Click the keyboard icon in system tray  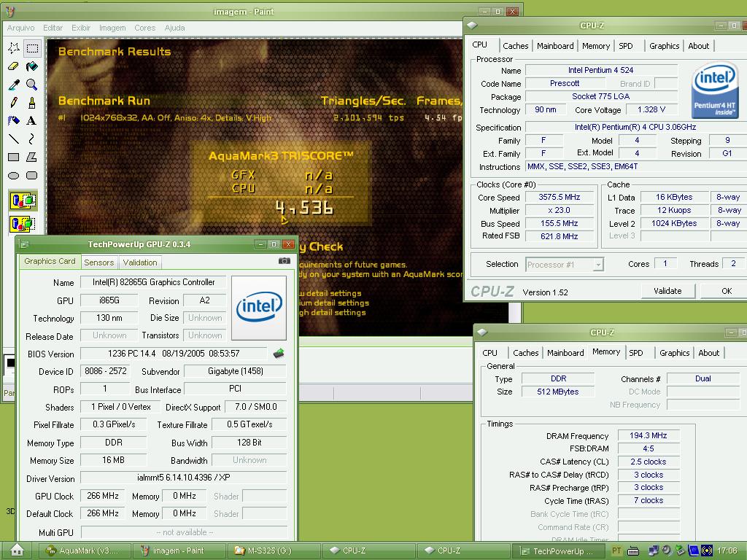coord(634,551)
